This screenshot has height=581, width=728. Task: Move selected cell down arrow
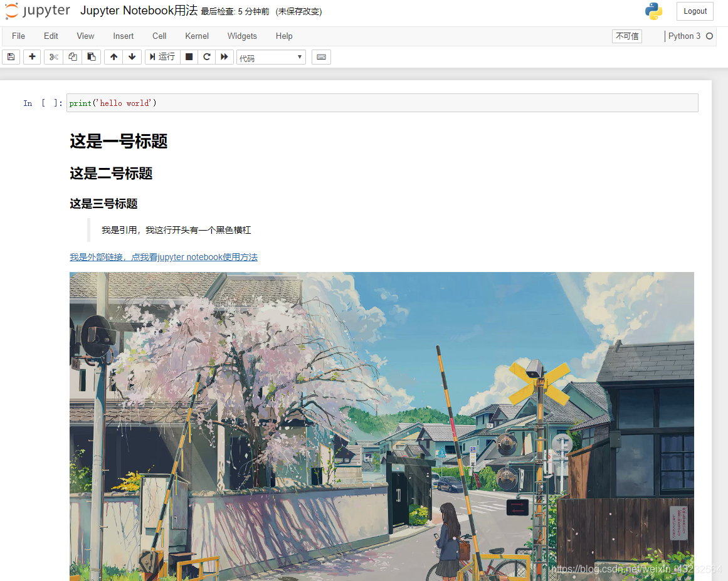[x=132, y=57]
